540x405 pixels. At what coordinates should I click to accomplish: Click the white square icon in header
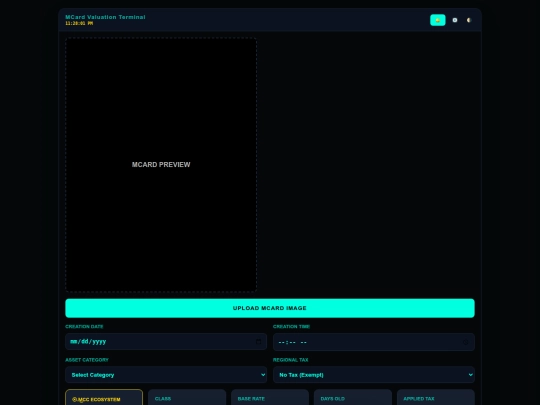455,20
